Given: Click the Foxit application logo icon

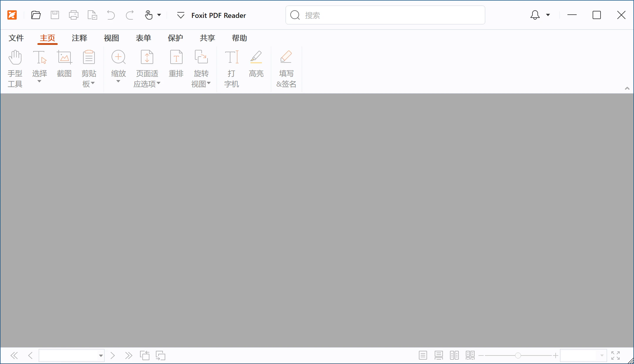Looking at the screenshot, I should (x=12, y=15).
